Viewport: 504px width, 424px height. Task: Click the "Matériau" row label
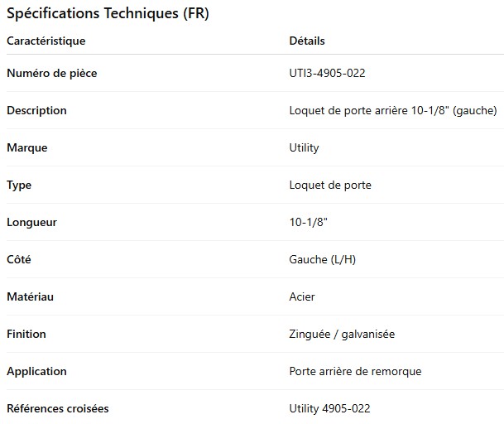click(30, 296)
